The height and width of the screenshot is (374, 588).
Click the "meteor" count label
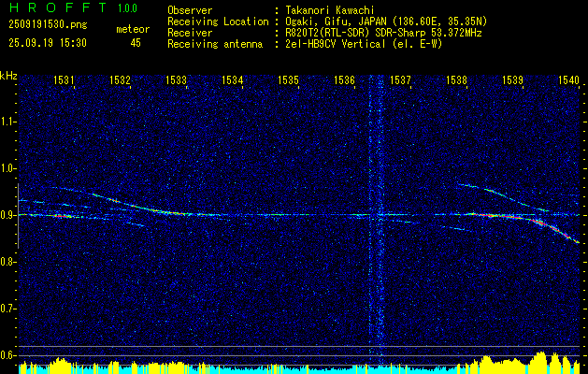tap(133, 29)
